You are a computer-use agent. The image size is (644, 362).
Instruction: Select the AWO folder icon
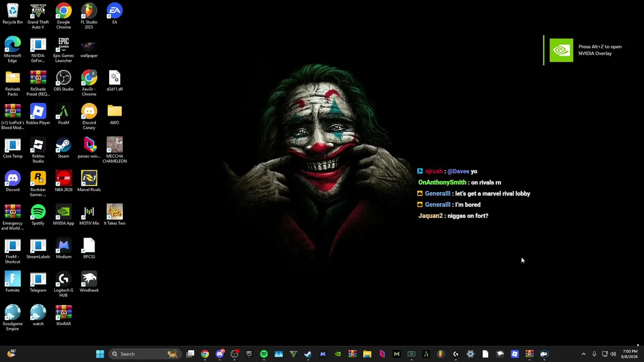(115, 115)
